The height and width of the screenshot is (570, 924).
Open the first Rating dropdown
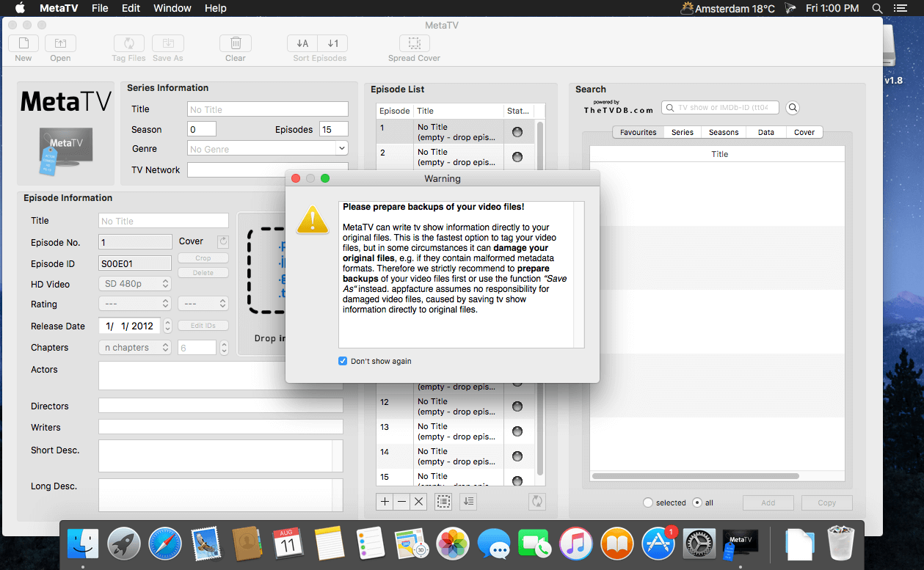click(x=135, y=303)
